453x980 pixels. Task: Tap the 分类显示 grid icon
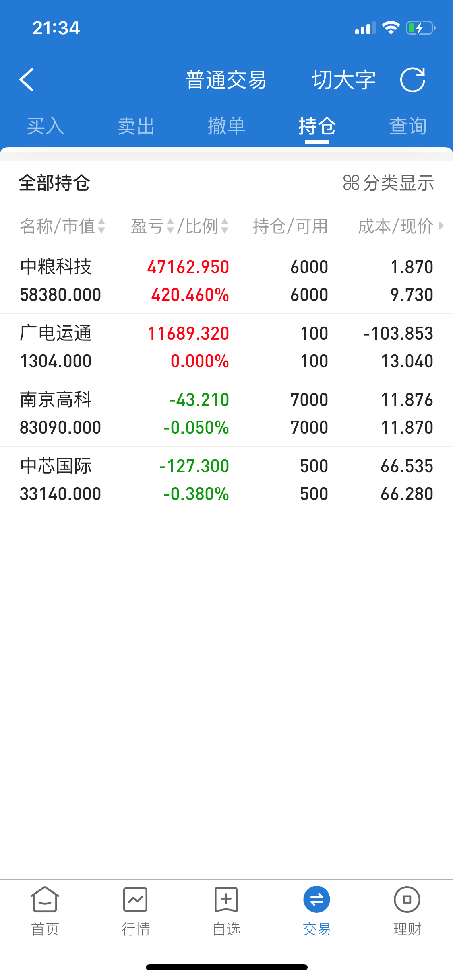(351, 183)
